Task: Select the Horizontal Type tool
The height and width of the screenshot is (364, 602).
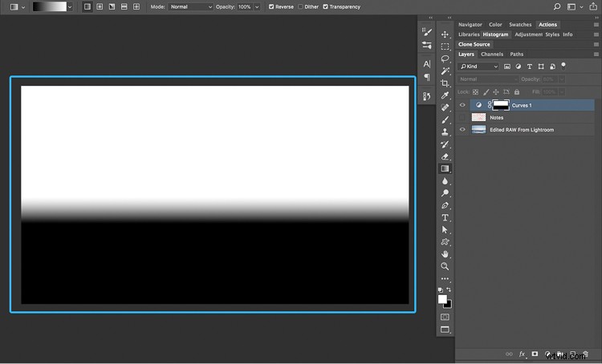Action: point(445,217)
